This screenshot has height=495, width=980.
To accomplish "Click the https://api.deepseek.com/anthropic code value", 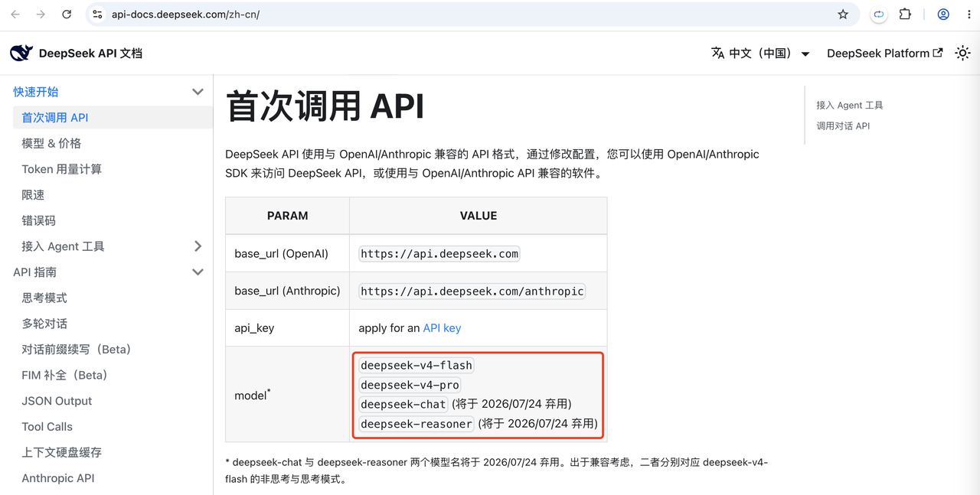I will pos(472,291).
